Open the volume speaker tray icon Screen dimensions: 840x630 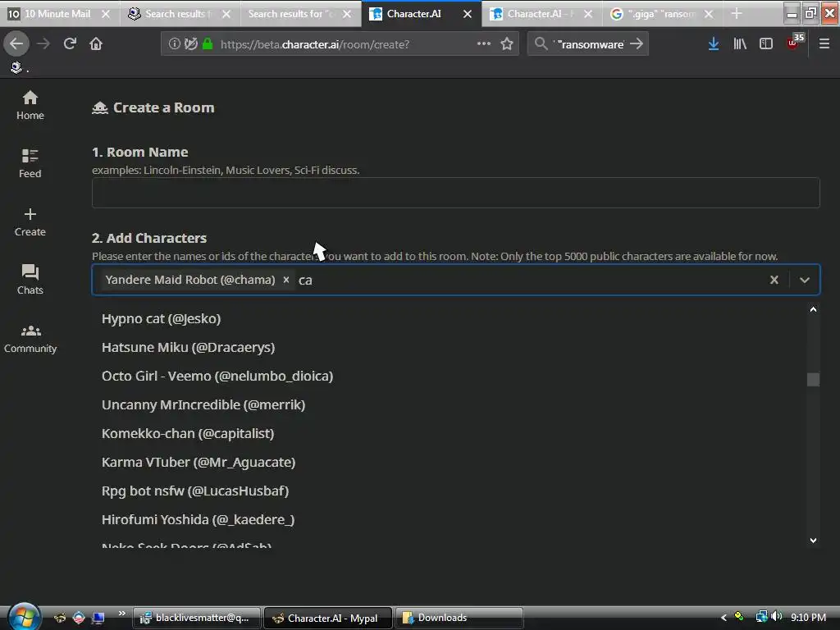pos(777,617)
